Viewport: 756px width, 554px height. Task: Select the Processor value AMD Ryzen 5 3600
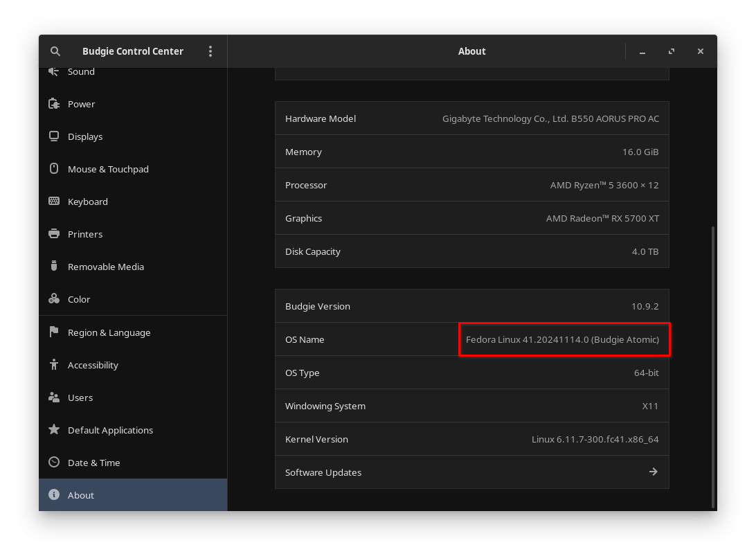[x=604, y=185]
